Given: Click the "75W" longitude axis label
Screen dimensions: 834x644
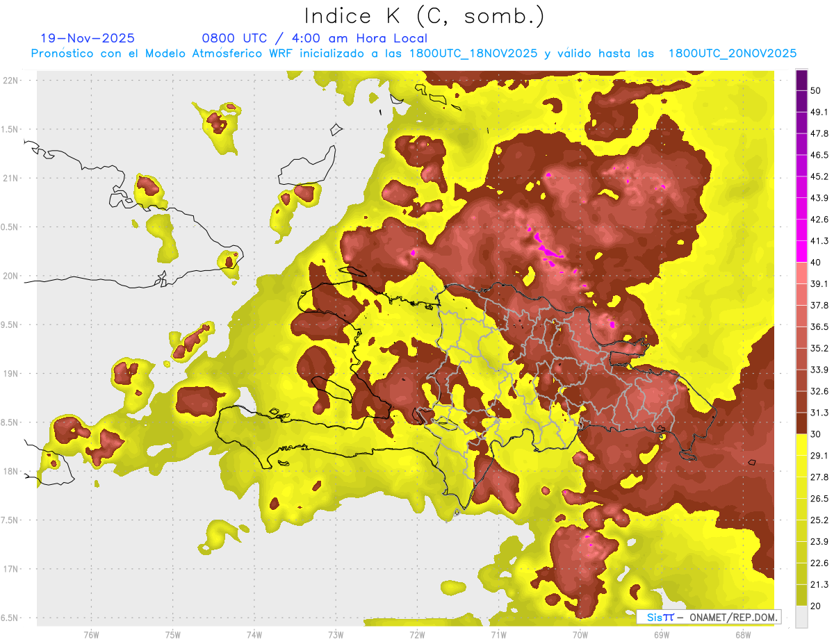Looking at the screenshot, I should [173, 635].
